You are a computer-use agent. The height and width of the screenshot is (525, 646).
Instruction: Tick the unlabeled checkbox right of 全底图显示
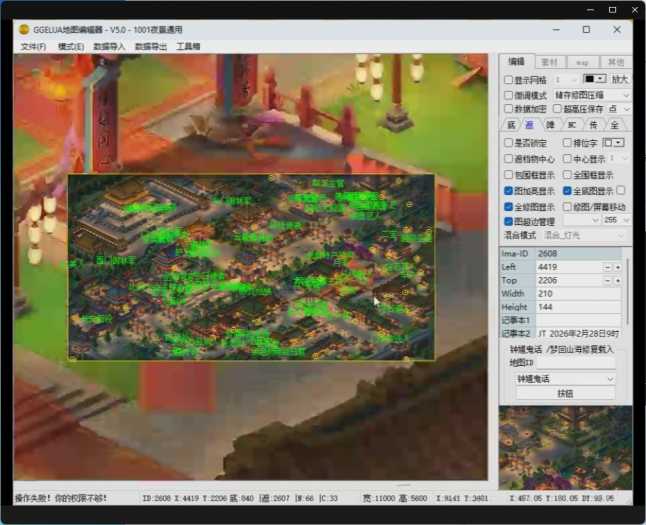[x=621, y=190]
